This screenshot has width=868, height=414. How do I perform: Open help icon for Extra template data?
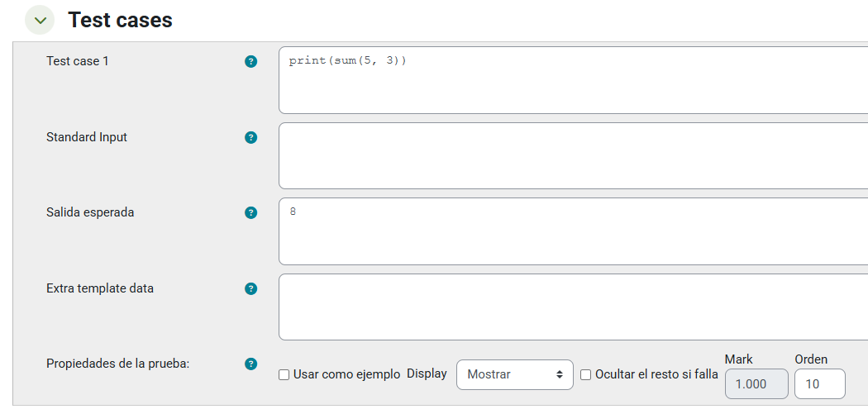coord(251,288)
